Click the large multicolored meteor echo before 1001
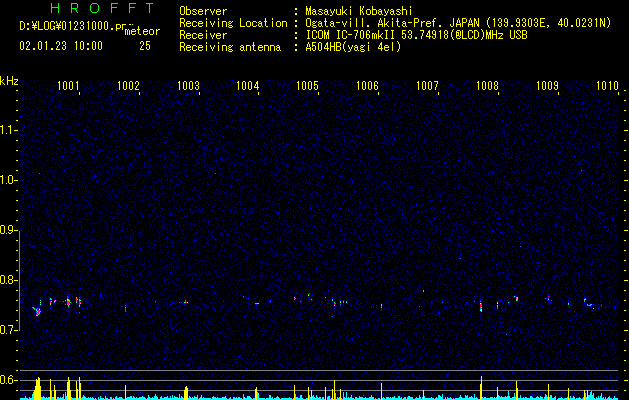Screen dimensions: 629x400 point(37,310)
